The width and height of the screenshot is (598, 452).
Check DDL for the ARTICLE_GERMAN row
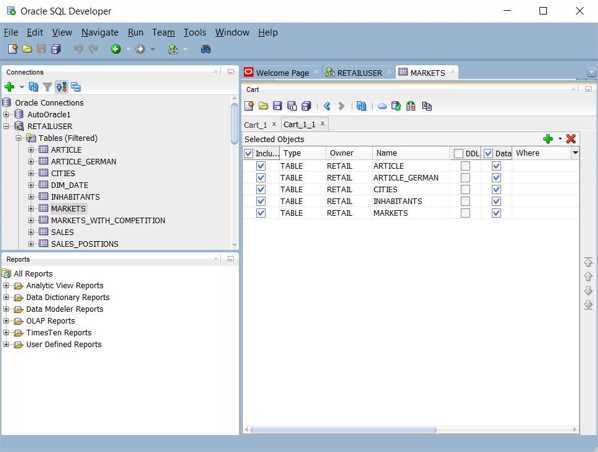[x=465, y=178]
